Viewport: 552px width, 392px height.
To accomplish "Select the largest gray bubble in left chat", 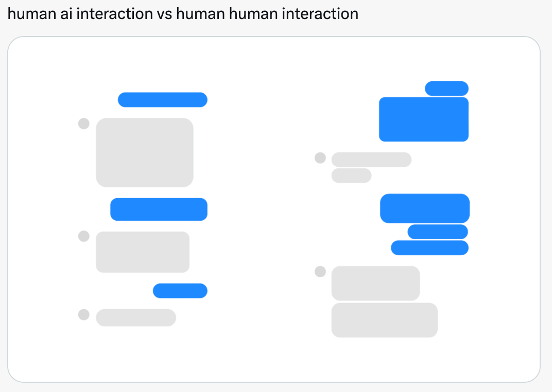I will (x=145, y=153).
